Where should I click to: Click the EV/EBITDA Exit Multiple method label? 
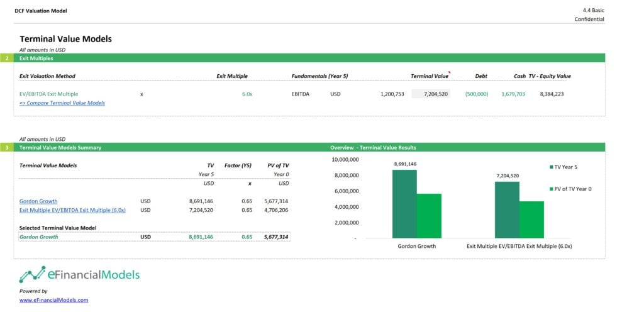click(x=48, y=94)
